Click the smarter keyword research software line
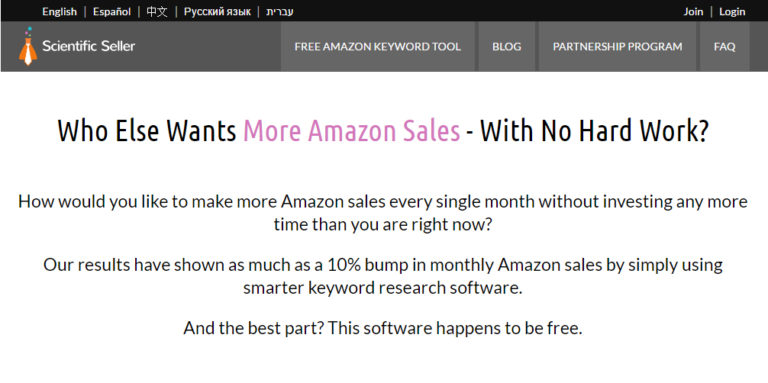The width and height of the screenshot is (768, 383). 383,287
